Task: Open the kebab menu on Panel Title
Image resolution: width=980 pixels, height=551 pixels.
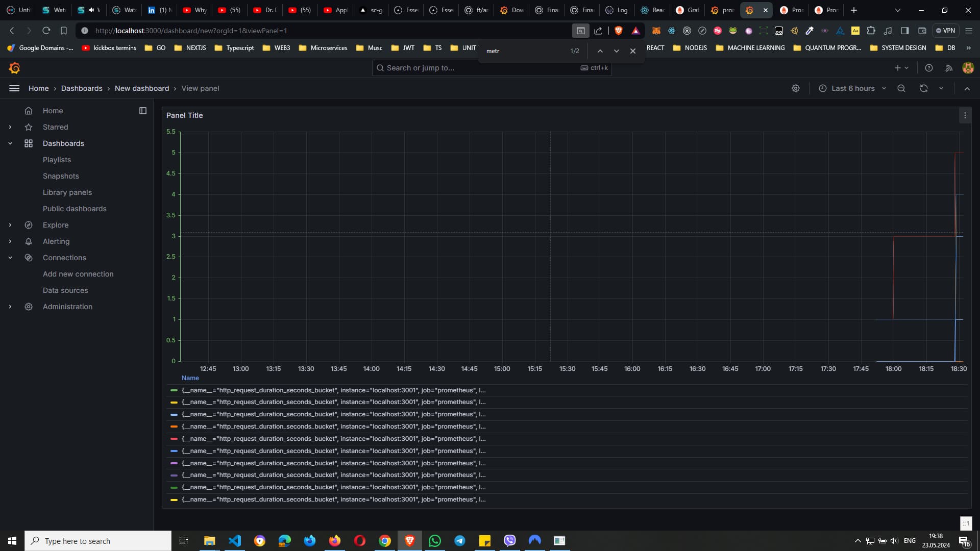Action: point(965,115)
